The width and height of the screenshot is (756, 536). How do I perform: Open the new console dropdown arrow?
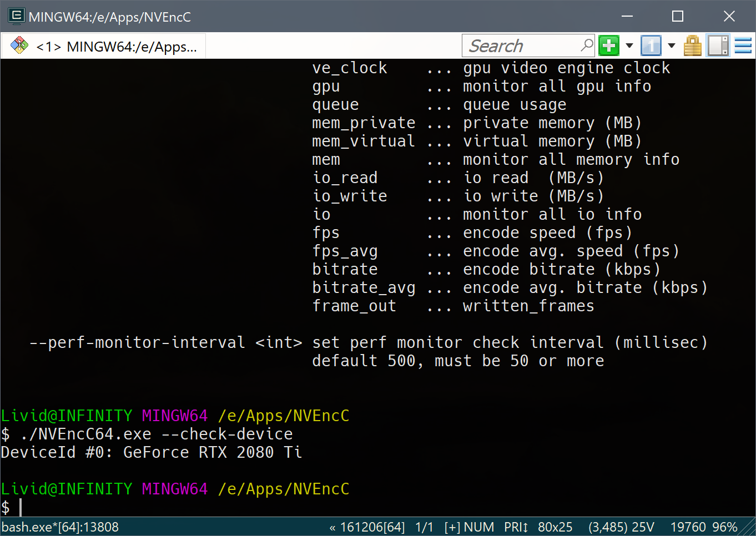pos(629,45)
